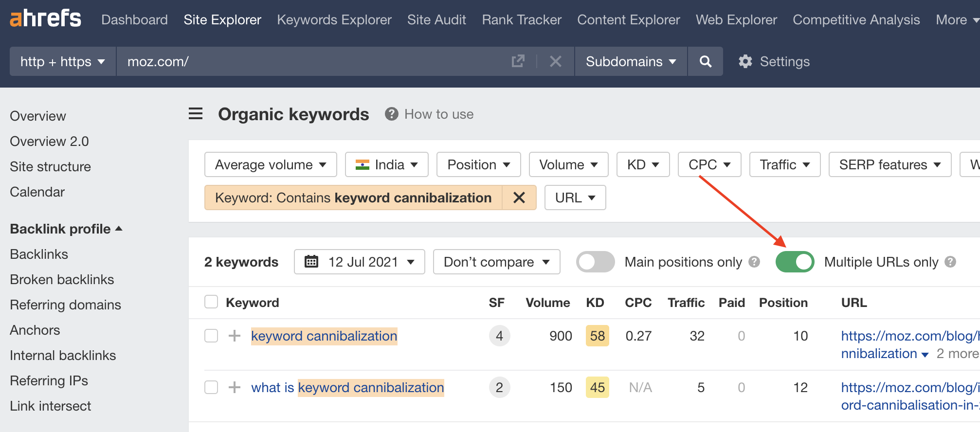Open the target URL in new tab icon
Viewport: 980px width, 432px height.
pos(518,61)
